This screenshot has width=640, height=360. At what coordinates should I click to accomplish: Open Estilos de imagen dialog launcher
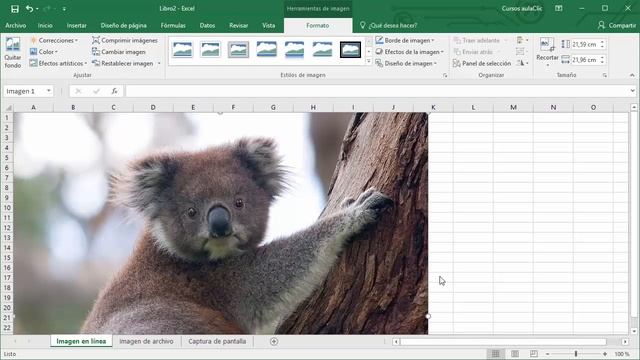pos(445,76)
